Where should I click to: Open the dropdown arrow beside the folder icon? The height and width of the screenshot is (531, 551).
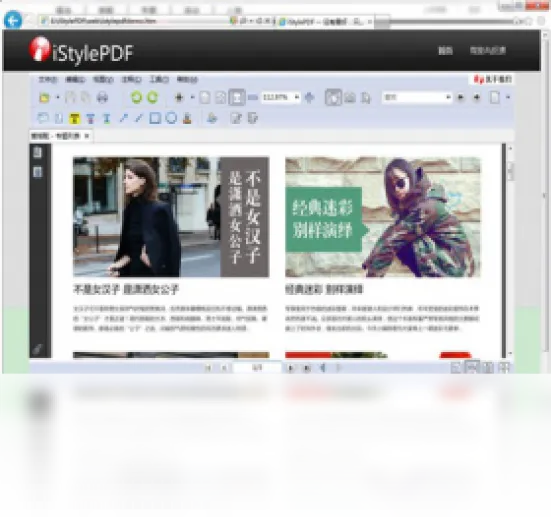pyautogui.click(x=58, y=97)
